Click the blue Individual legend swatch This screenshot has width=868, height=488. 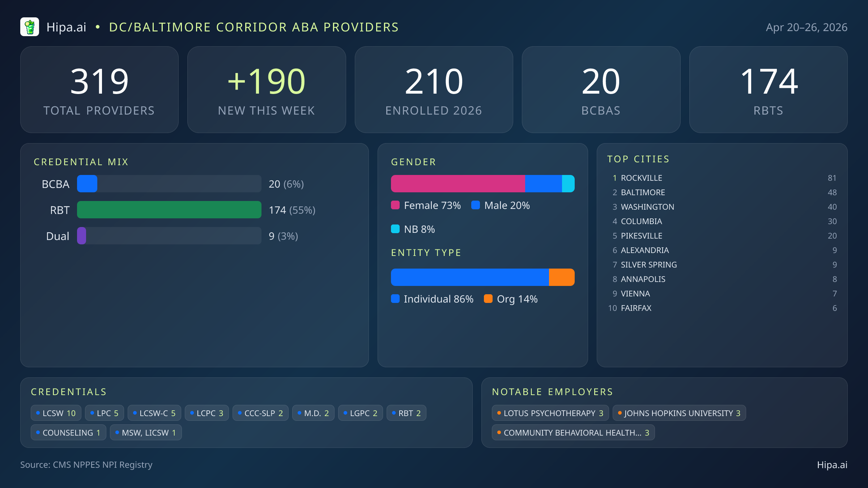click(x=395, y=299)
